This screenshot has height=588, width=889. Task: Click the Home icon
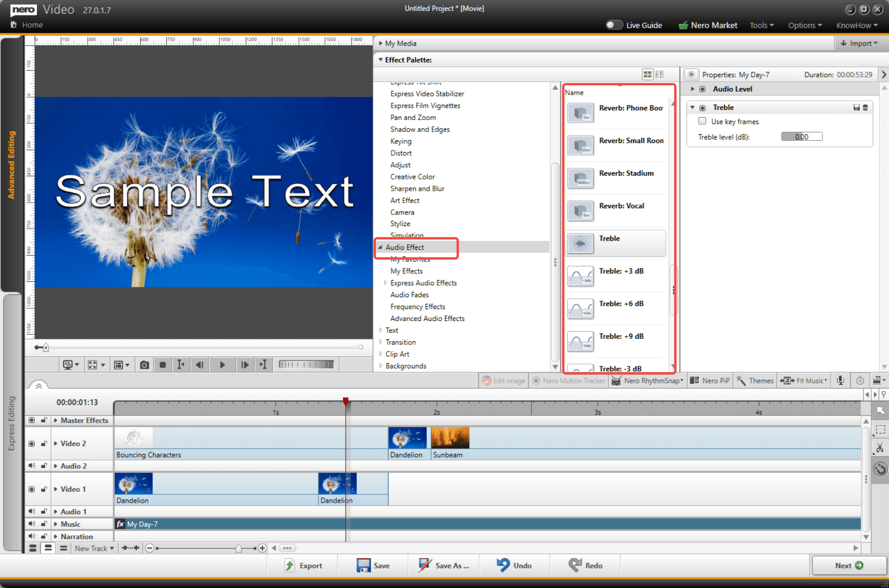tap(13, 24)
